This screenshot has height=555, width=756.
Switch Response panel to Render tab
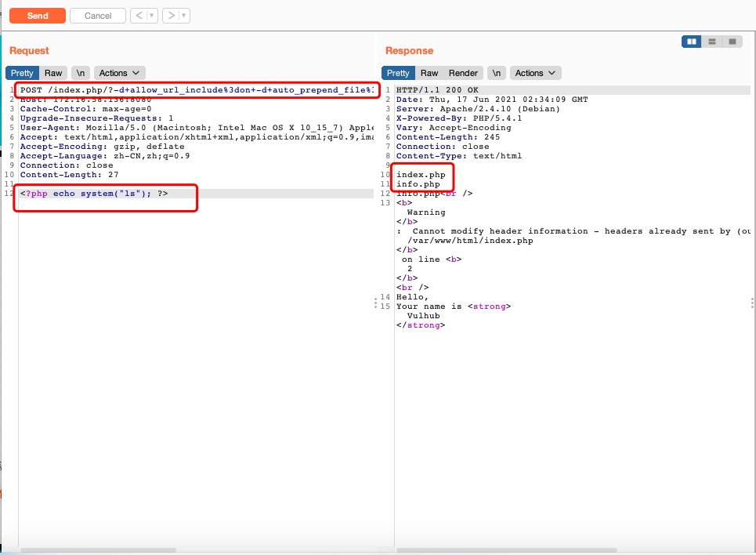click(463, 73)
